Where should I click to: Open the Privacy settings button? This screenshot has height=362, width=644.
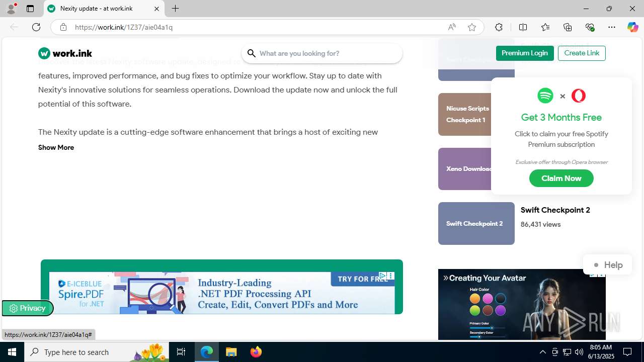pos(28,308)
